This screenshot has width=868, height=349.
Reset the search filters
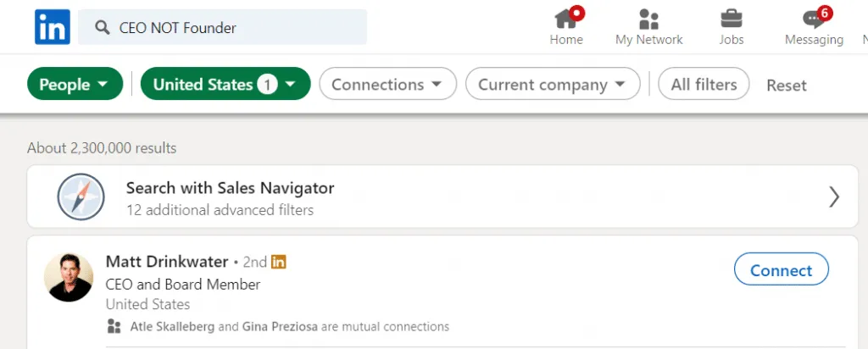786,86
